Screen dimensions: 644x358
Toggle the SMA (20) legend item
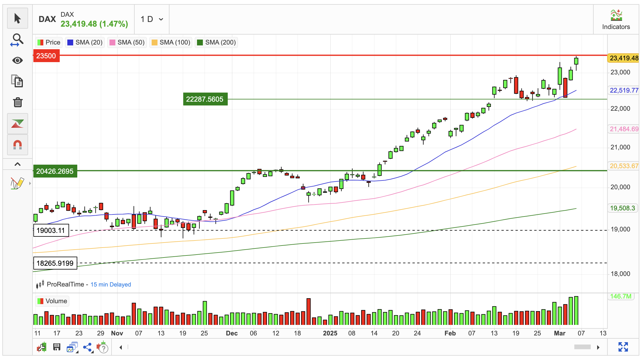(x=85, y=42)
